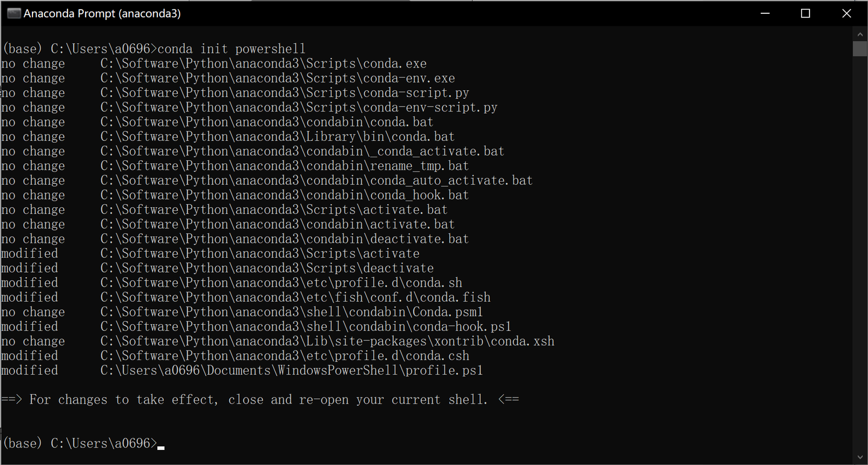Click the 'Anaconda Prompt (anaconda3)' title text
868x465 pixels.
(102, 13)
